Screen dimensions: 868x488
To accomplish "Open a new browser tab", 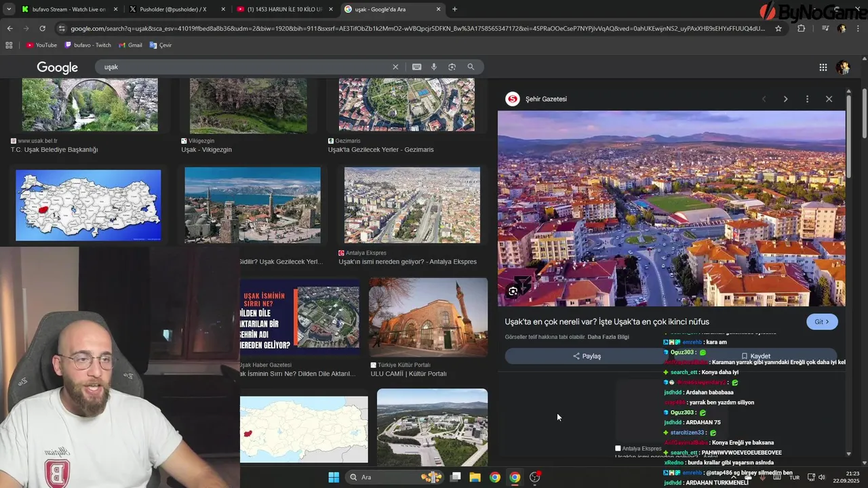I will coord(454,9).
